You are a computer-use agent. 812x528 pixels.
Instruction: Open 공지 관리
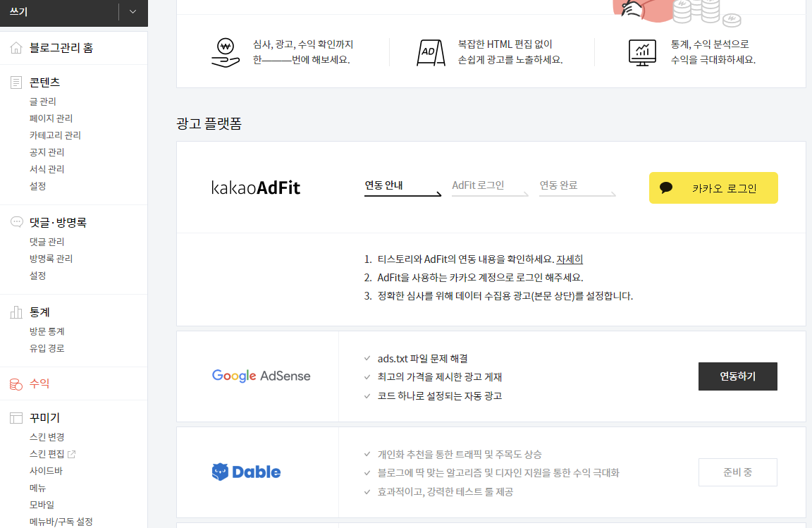point(47,152)
